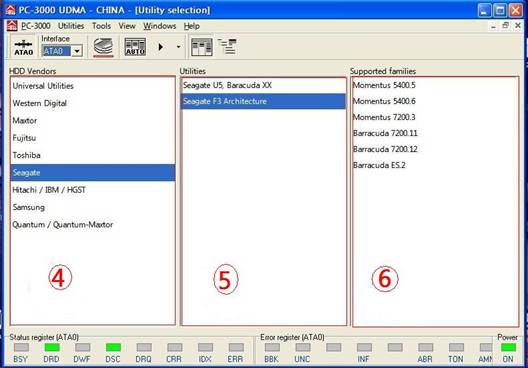
Task: Open the View menu
Action: pyautogui.click(x=127, y=26)
